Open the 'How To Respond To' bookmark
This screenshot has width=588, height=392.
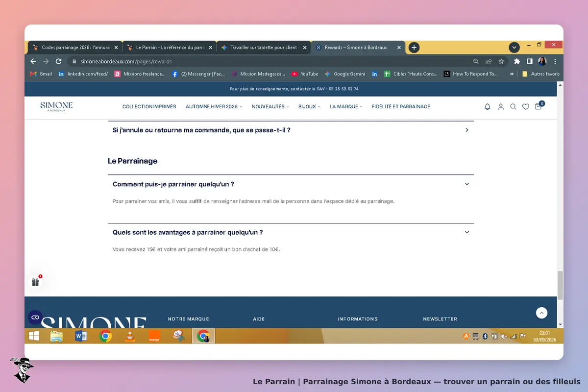(x=471, y=74)
